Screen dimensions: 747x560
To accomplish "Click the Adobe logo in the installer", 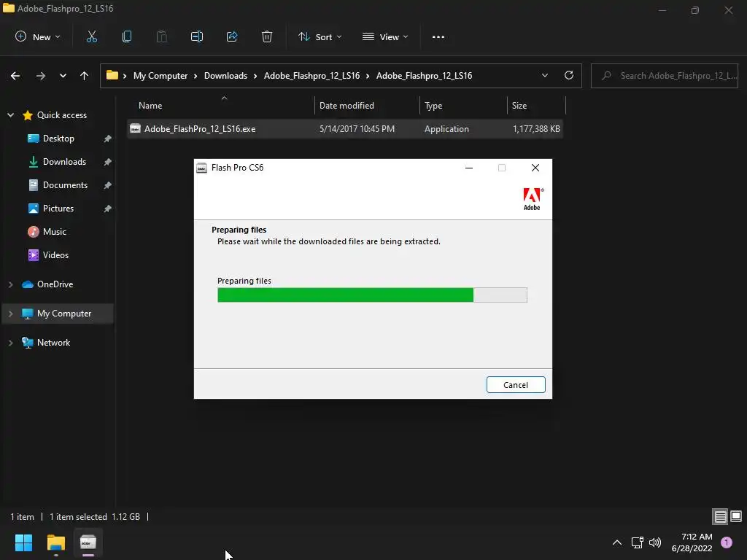I will [532, 199].
